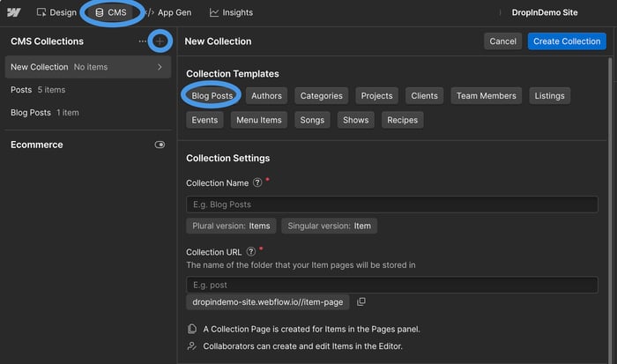Choose the Categories template
The height and width of the screenshot is (364, 617).
point(321,95)
